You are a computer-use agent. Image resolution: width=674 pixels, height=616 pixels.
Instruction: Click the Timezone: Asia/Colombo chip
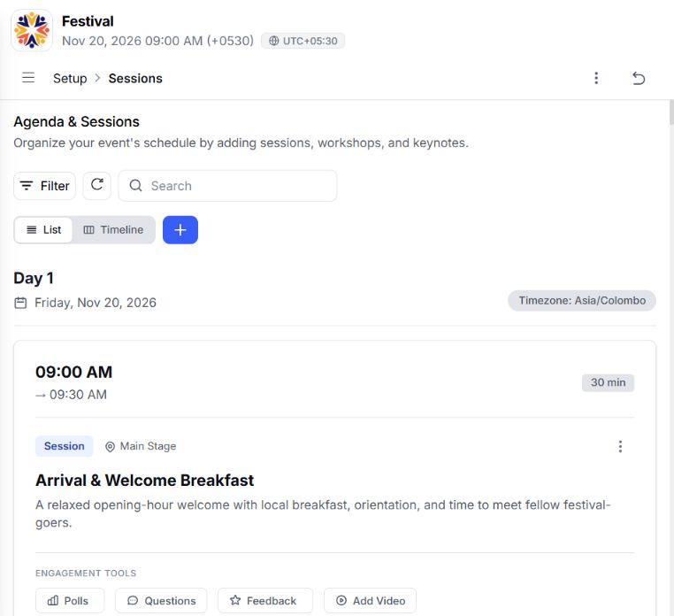click(x=582, y=300)
